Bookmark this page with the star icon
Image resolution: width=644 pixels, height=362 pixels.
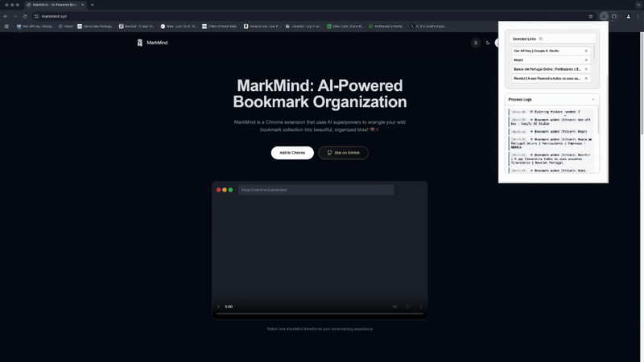coord(591,16)
